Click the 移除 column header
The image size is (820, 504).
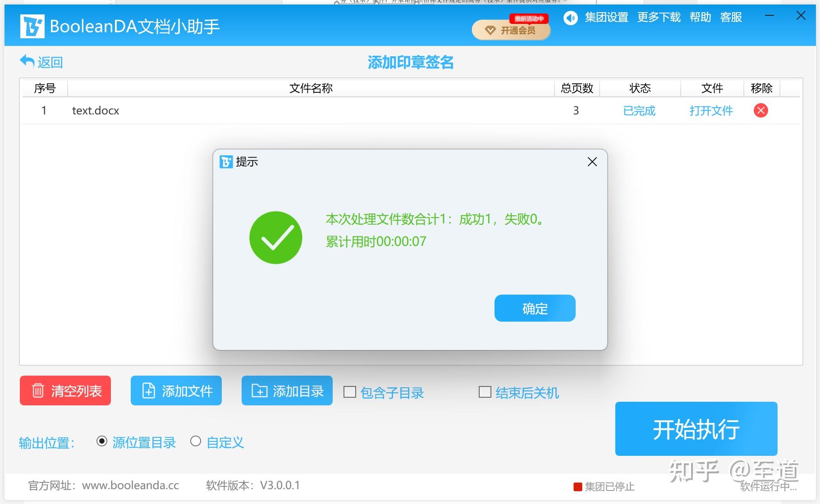(761, 88)
